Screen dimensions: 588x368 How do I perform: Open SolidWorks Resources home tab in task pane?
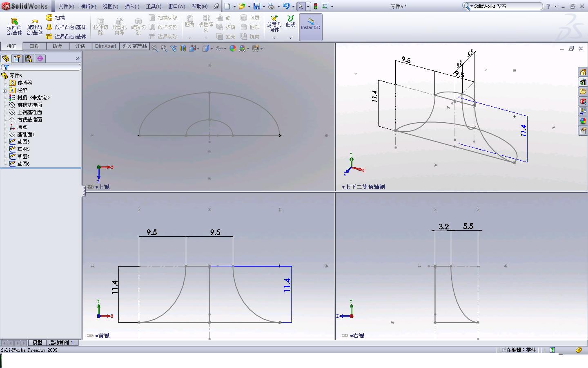pos(583,72)
